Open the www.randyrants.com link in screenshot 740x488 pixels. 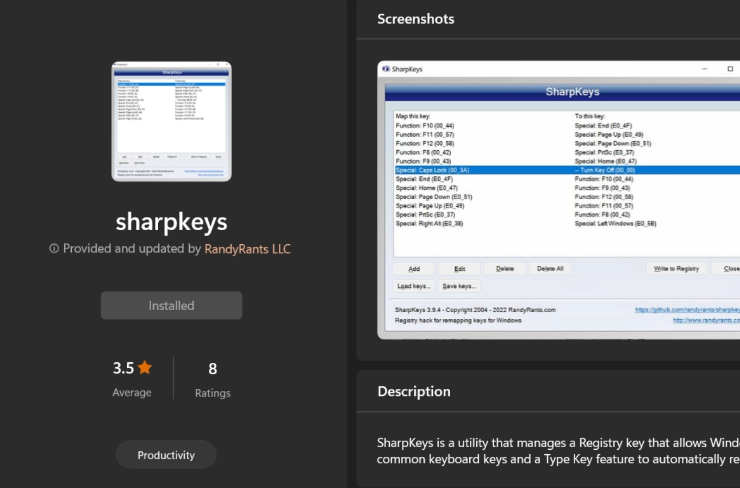(706, 320)
